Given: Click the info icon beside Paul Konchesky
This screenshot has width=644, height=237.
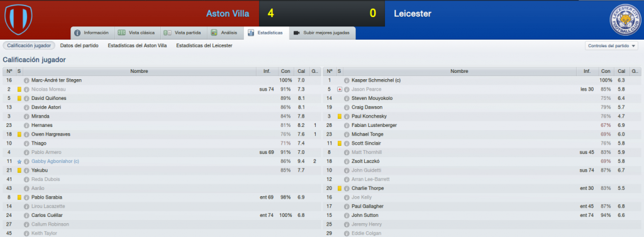Looking at the screenshot, I should click(x=347, y=116).
